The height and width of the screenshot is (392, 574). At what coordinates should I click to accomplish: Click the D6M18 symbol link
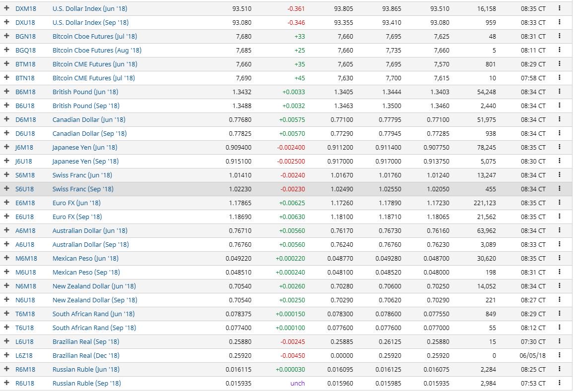click(x=25, y=119)
